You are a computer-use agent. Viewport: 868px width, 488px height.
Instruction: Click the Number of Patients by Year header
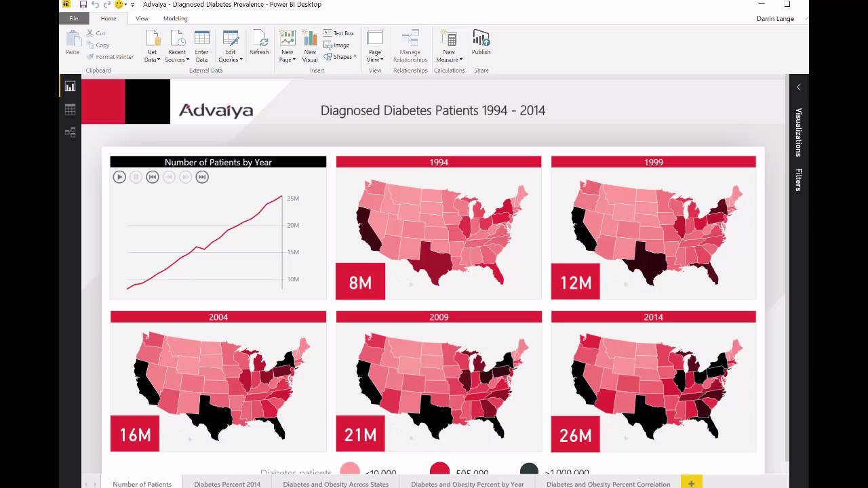tap(218, 162)
